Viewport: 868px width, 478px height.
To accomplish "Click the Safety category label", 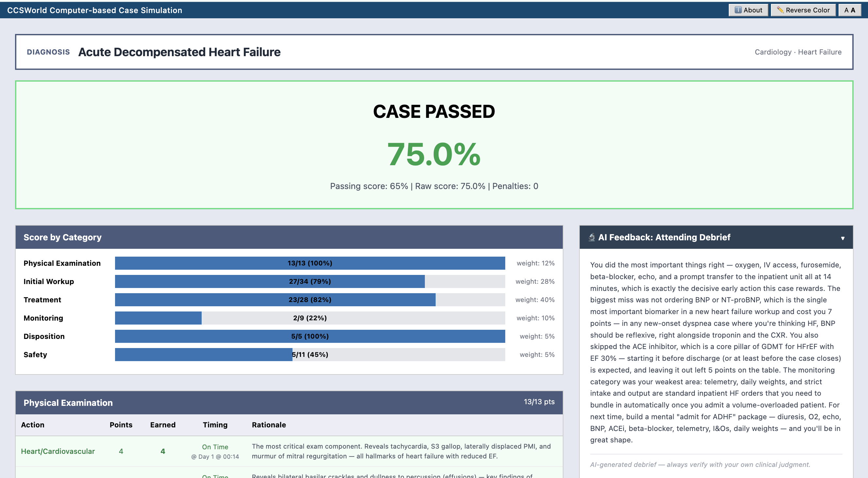I will pyautogui.click(x=35, y=355).
